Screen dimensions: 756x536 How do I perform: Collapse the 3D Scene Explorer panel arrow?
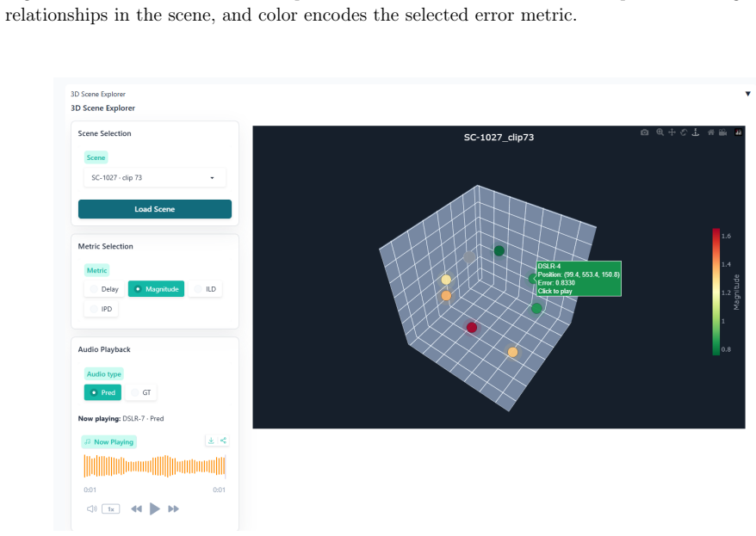747,94
